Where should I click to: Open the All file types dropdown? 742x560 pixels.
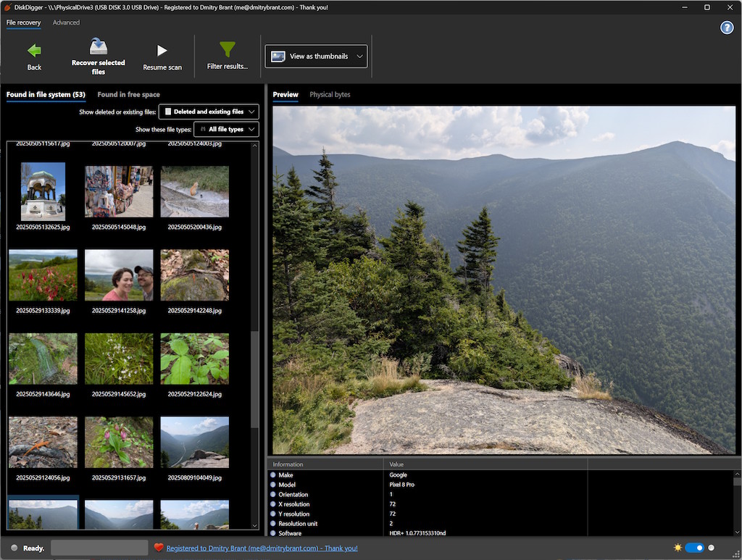click(226, 129)
